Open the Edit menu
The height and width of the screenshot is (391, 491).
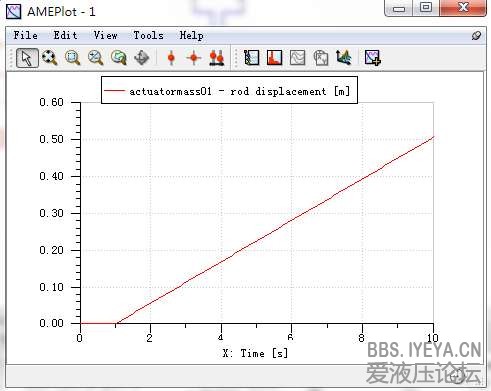point(65,35)
